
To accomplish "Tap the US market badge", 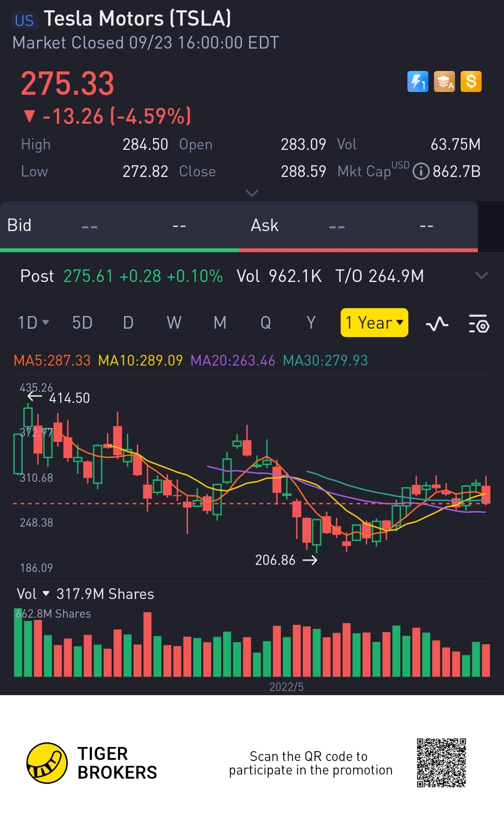I will tap(24, 21).
